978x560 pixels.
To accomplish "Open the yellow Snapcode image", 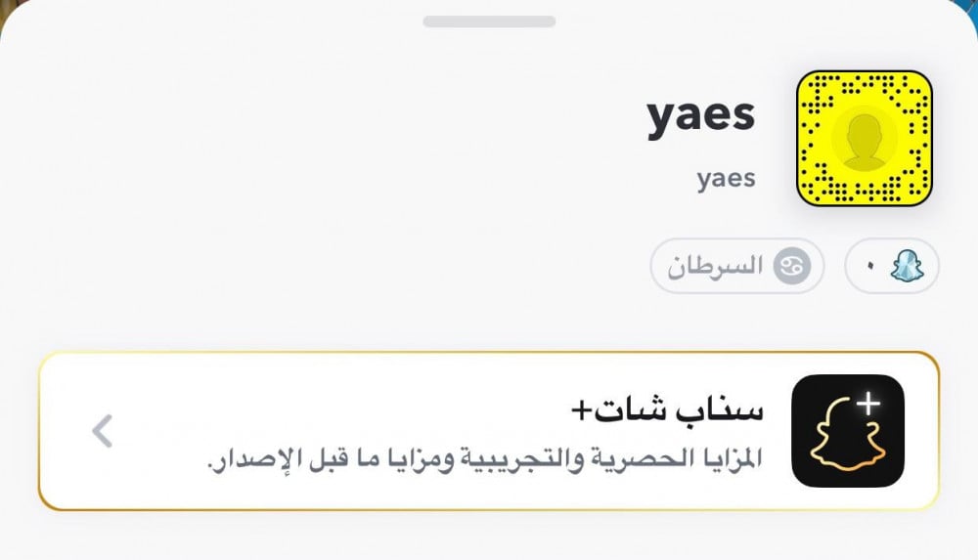I will (x=865, y=138).
